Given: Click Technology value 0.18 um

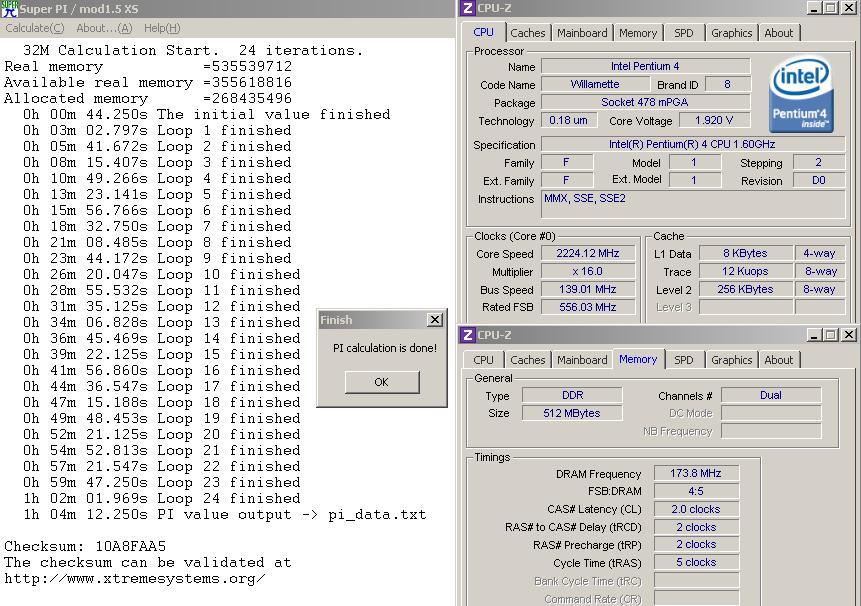Looking at the screenshot, I should pyautogui.click(x=568, y=120).
